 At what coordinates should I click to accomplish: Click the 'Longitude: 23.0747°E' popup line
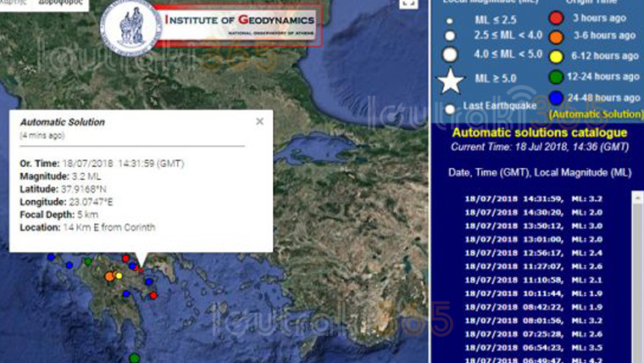66,202
